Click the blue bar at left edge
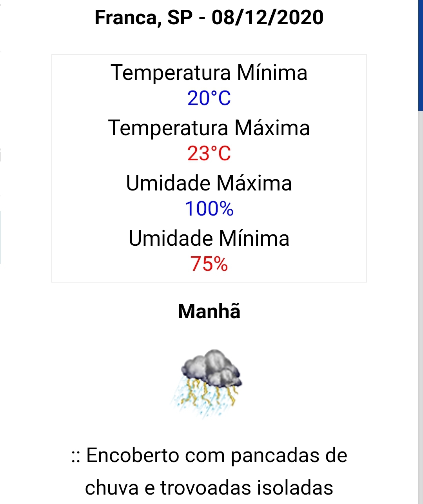Image resolution: width=423 pixels, height=504 pixels. 0,237
